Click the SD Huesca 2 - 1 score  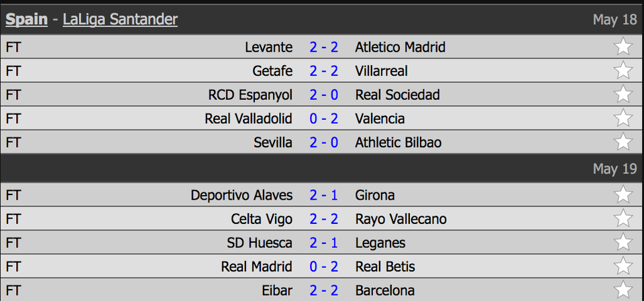coord(323,243)
